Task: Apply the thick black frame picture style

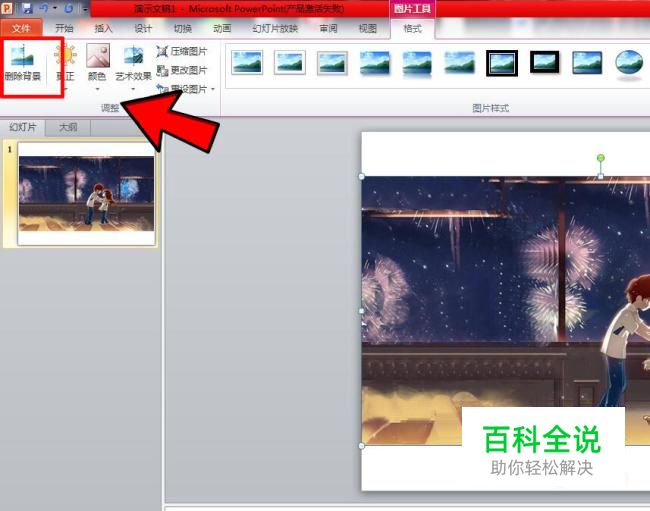Action: pos(544,62)
